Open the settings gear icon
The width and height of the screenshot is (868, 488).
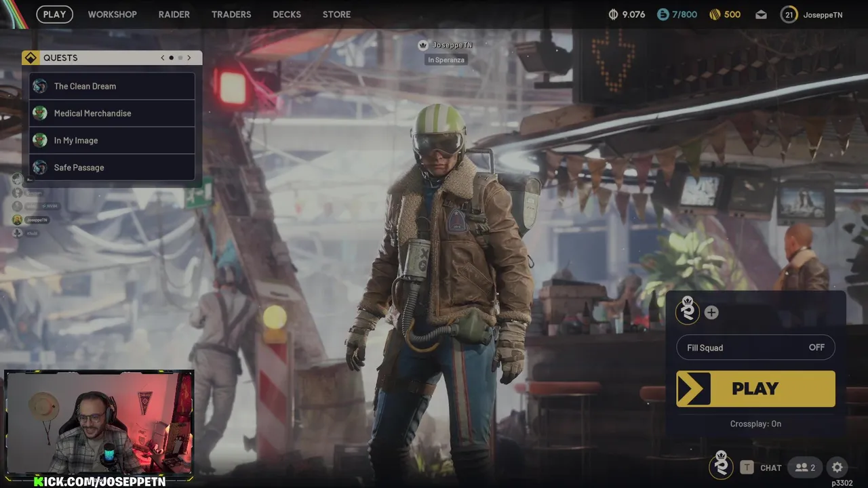837,467
